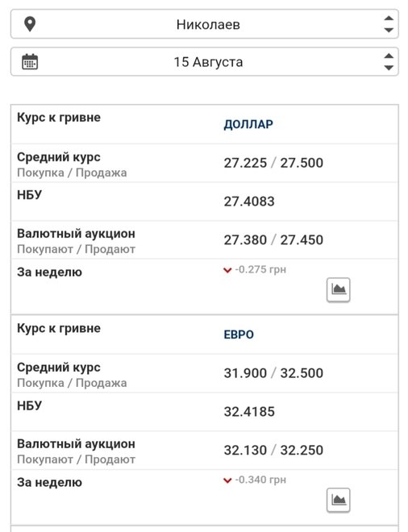Click dollar auction rate 27.380 / 27.450

point(273,240)
